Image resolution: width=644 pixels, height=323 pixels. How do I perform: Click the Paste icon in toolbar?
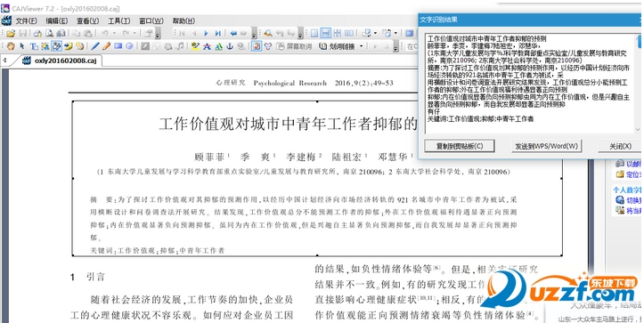(88, 33)
